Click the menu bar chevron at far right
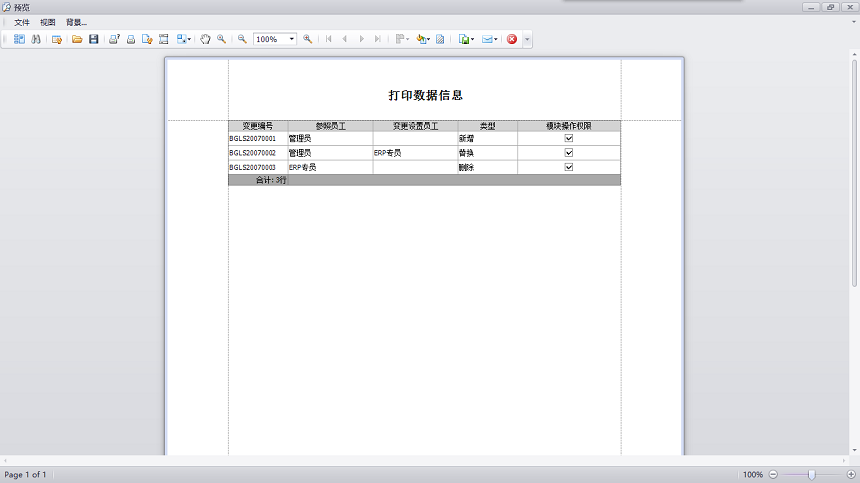This screenshot has width=860, height=483. tap(853, 22)
